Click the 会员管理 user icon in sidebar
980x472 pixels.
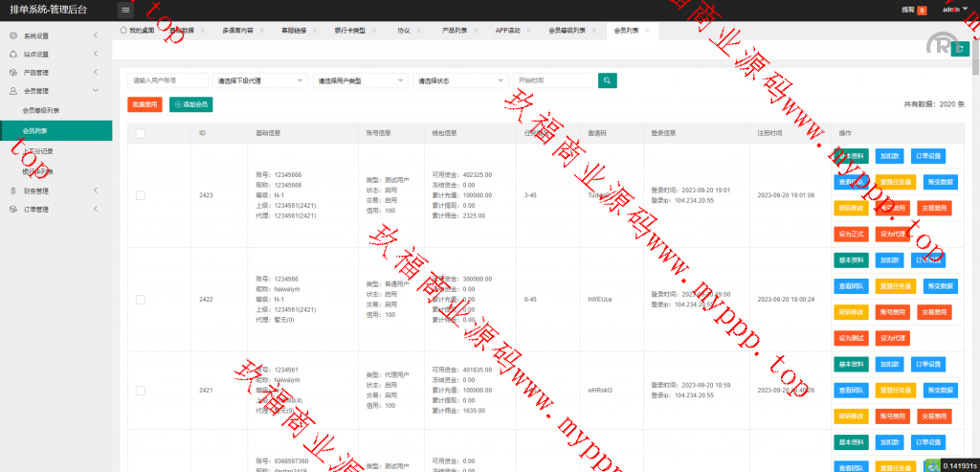(x=12, y=91)
